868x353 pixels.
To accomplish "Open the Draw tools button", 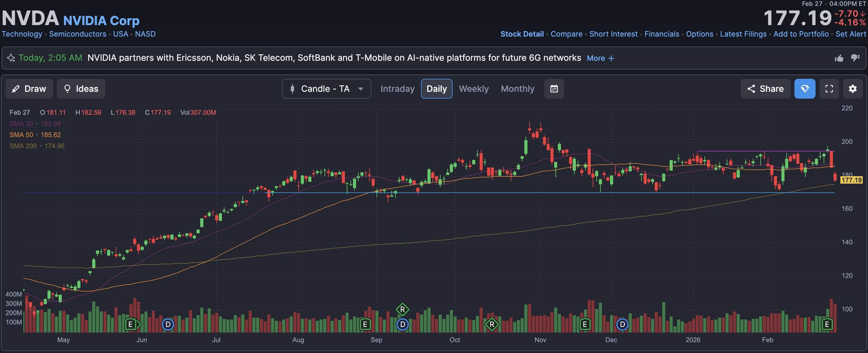I will (x=29, y=89).
